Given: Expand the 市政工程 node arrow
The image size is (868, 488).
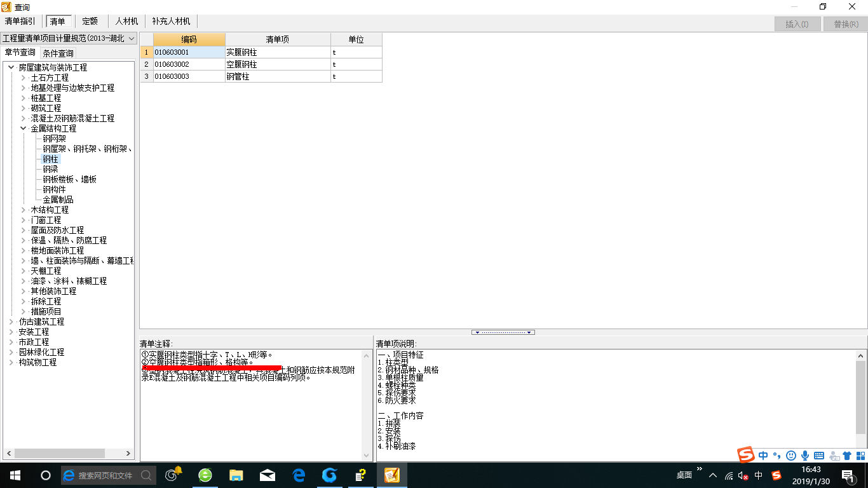Looking at the screenshot, I should coord(11,342).
